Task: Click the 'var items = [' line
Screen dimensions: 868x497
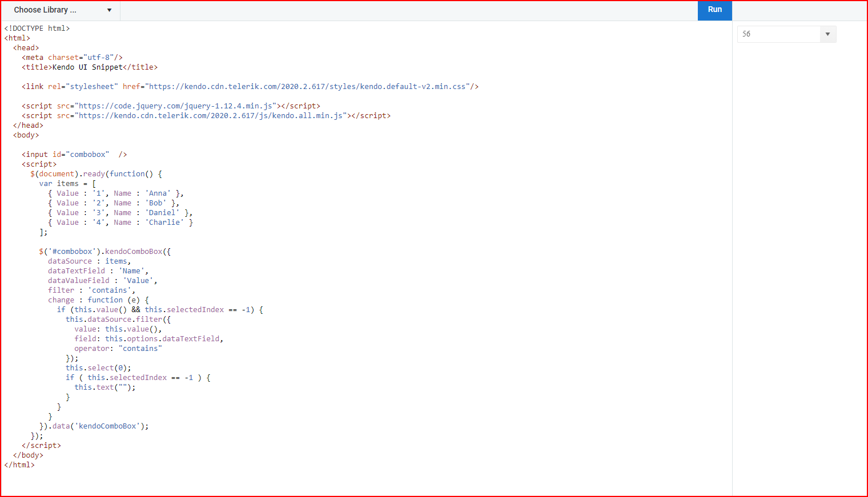Action: [68, 184]
